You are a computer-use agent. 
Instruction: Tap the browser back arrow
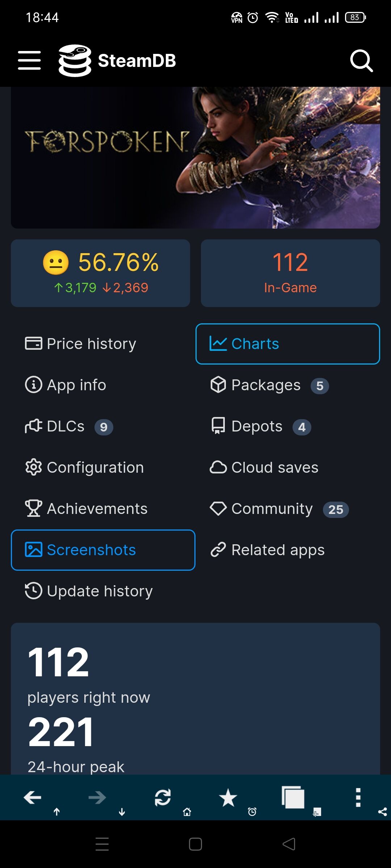tap(33, 797)
